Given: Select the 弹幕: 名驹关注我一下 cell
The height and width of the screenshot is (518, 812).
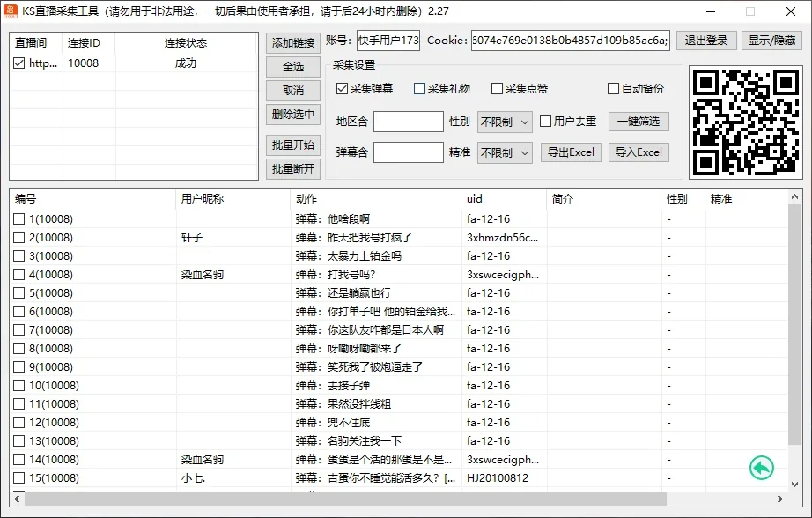Looking at the screenshot, I should [376, 441].
